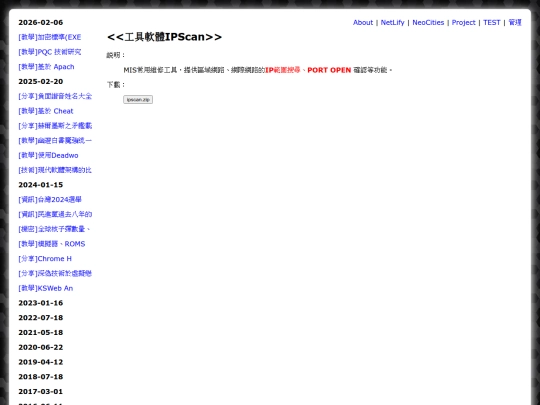540x405 pixels.
Task: Click the <<工具軟體IPScan>> page heading
Action: pyautogui.click(x=164, y=37)
